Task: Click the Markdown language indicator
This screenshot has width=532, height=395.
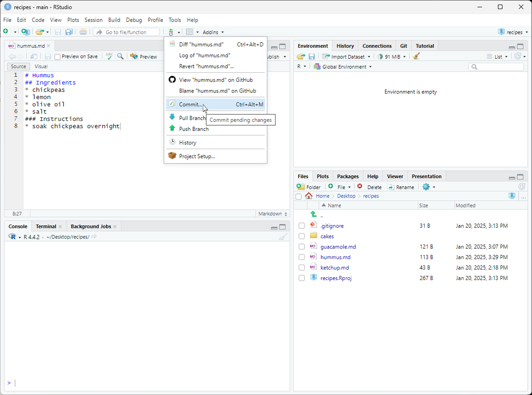Action: tap(271, 213)
